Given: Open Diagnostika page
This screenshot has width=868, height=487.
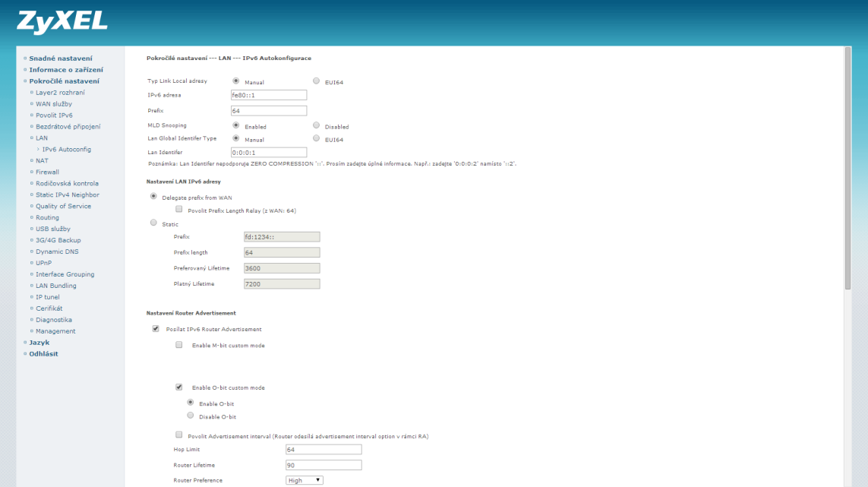Looking at the screenshot, I should tap(54, 320).
